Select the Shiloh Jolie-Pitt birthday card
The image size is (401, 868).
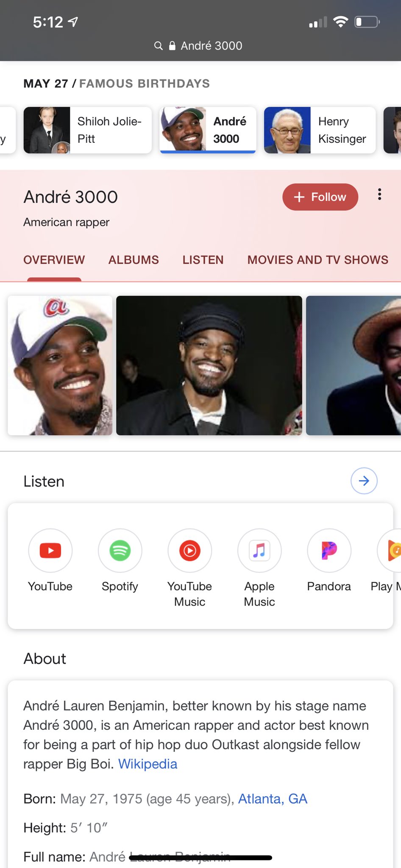pos(88,130)
